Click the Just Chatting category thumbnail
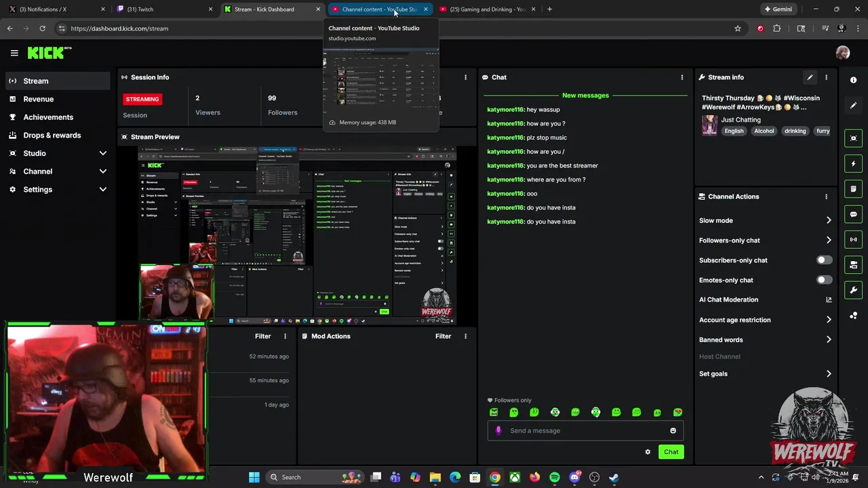Viewport: 868px width, 488px height. (709, 125)
